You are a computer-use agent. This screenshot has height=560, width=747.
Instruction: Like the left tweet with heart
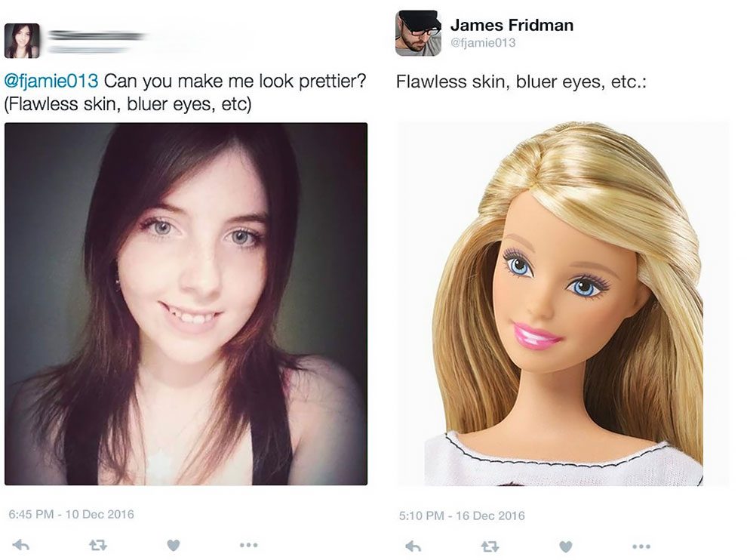pyautogui.click(x=174, y=545)
